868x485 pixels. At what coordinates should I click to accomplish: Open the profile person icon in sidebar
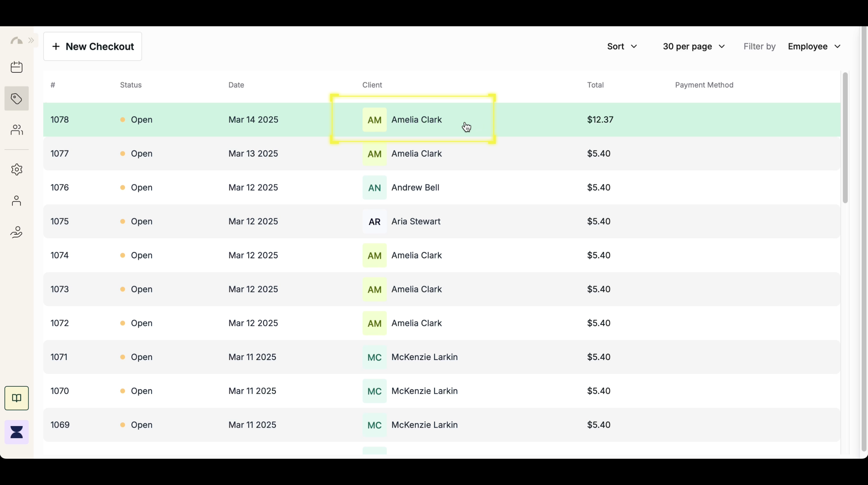(x=16, y=201)
